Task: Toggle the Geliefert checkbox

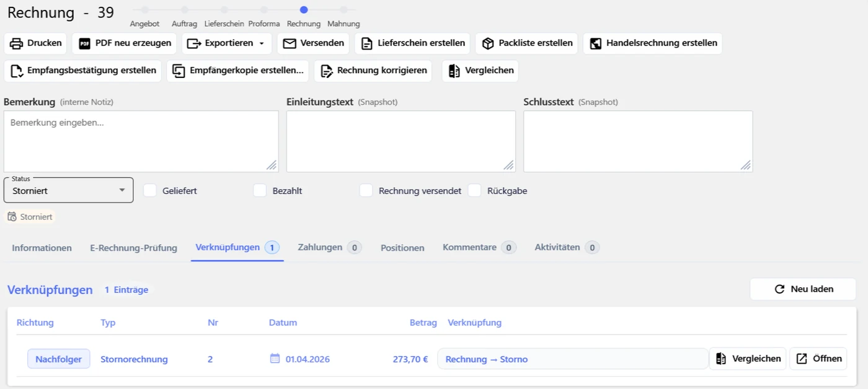Action: tap(150, 191)
